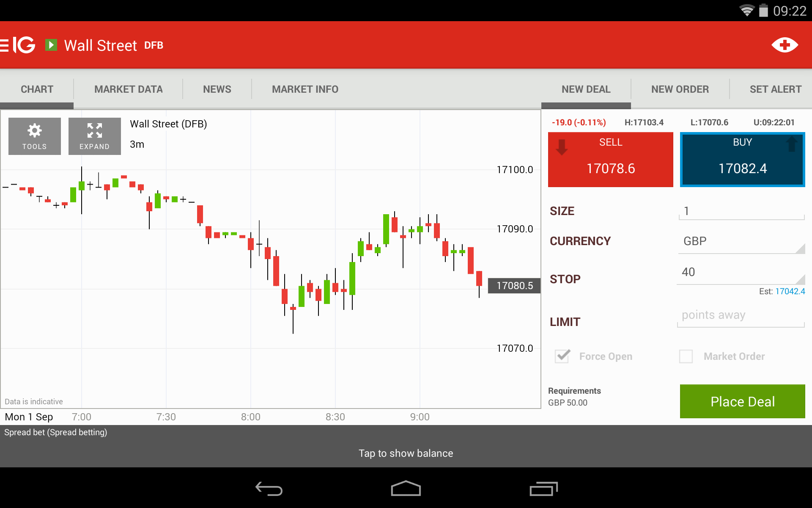812x508 pixels.
Task: Open the New Order tab
Action: (x=680, y=89)
